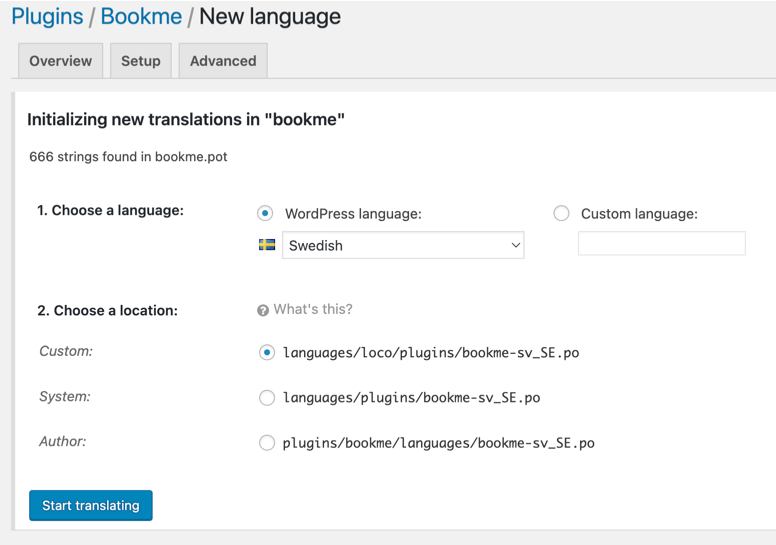This screenshot has height=545, width=776.
Task: Open the "What's this?" help link
Action: coord(313,309)
